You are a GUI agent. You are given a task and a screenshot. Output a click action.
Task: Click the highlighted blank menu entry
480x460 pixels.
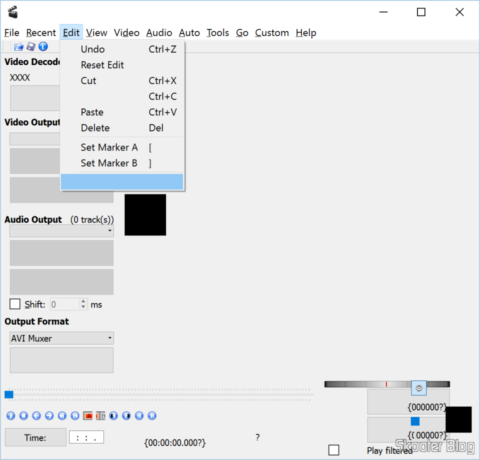coord(122,182)
